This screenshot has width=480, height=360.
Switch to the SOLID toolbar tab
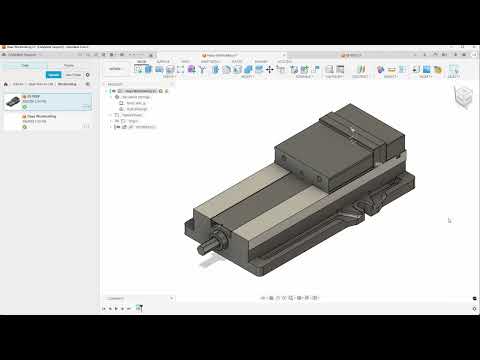pyautogui.click(x=142, y=61)
